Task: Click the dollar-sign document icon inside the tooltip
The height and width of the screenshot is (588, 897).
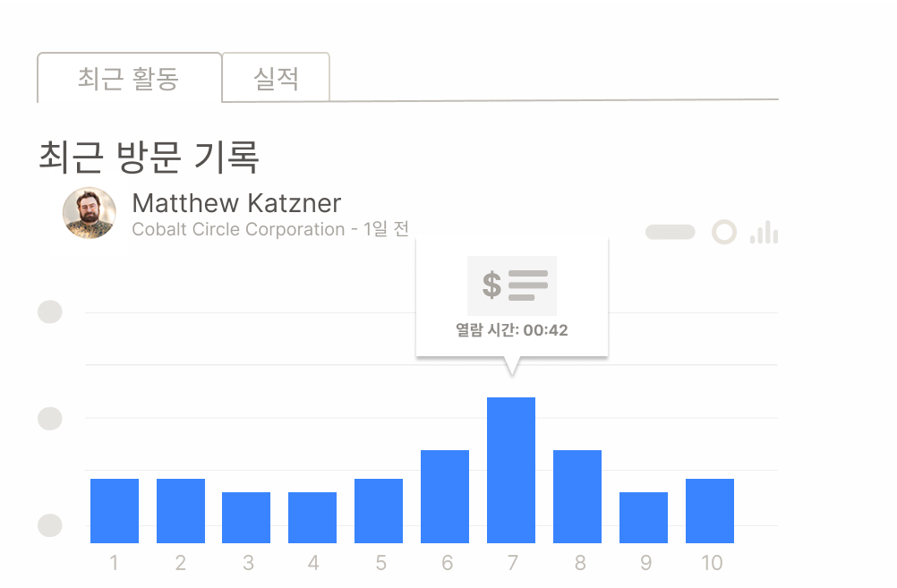Action: 491,284
